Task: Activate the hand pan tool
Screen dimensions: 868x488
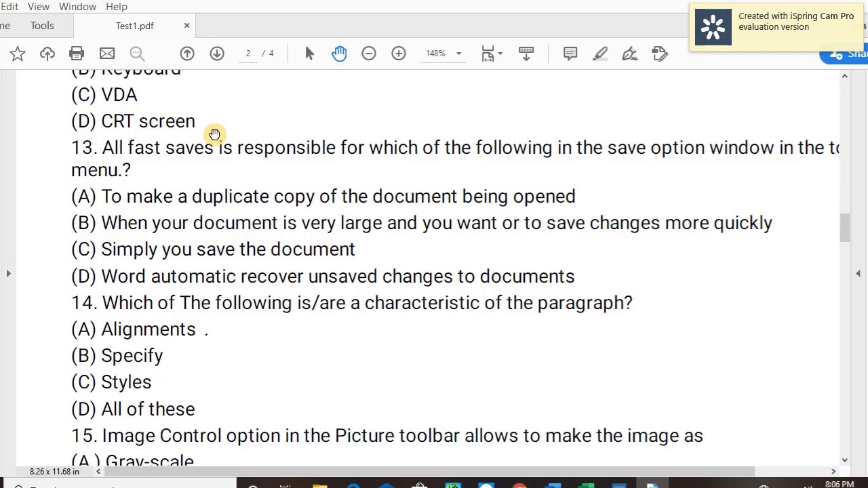Action: pos(339,54)
